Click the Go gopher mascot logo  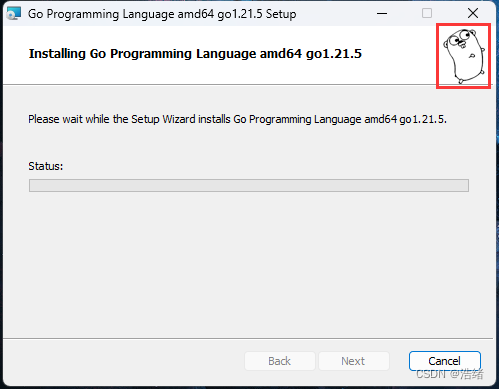(464, 56)
